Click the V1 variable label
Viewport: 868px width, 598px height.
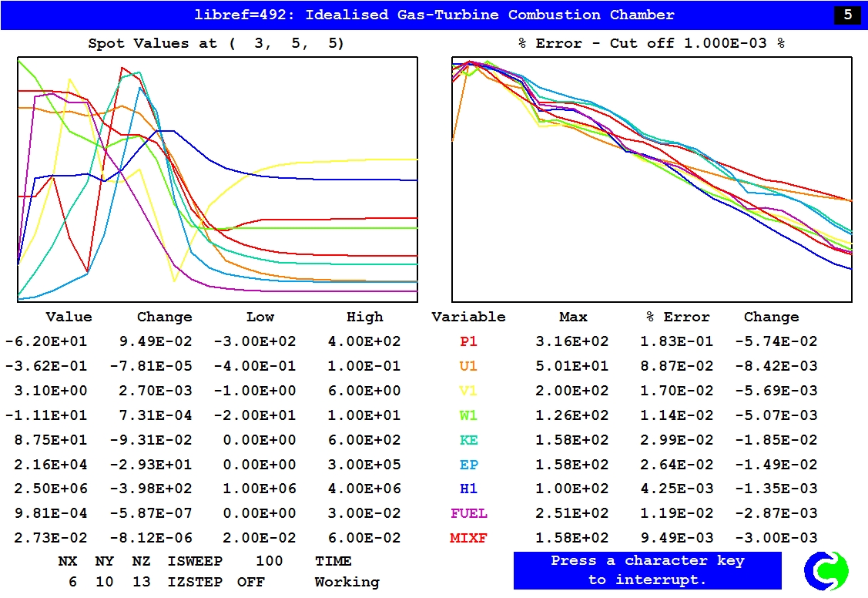[468, 391]
